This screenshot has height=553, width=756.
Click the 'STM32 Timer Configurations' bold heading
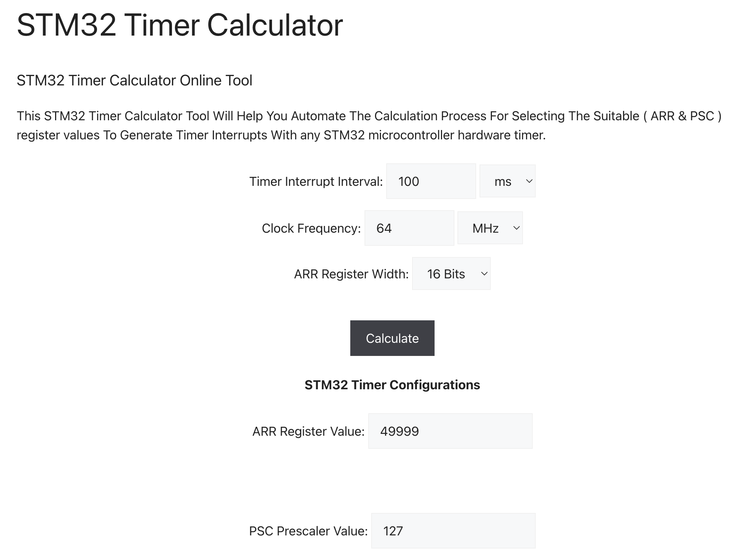392,385
